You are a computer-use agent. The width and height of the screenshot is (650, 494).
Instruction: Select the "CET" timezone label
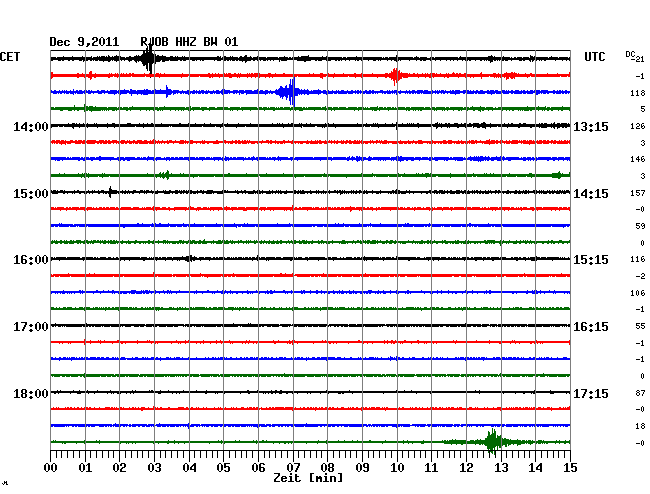tap(10, 57)
